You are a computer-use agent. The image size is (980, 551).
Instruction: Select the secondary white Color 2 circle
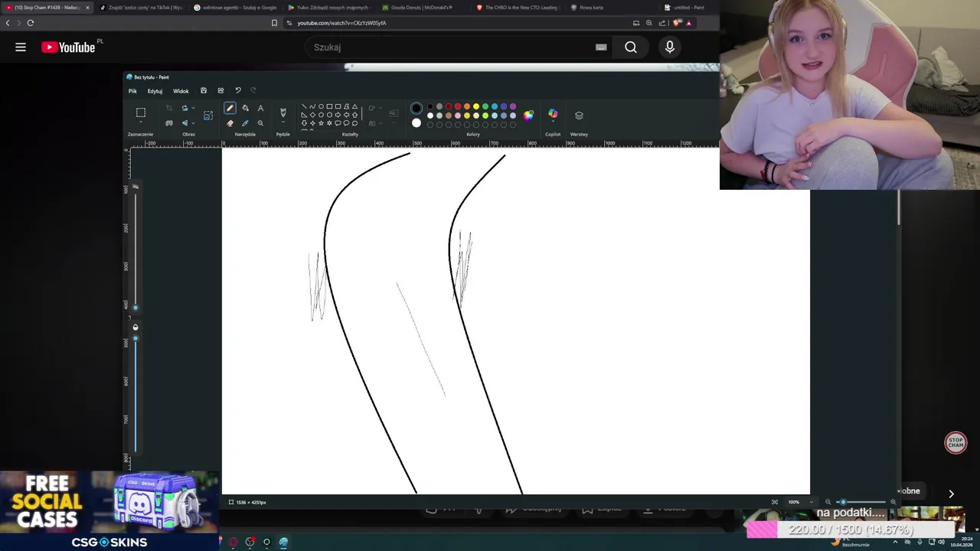pyautogui.click(x=416, y=122)
